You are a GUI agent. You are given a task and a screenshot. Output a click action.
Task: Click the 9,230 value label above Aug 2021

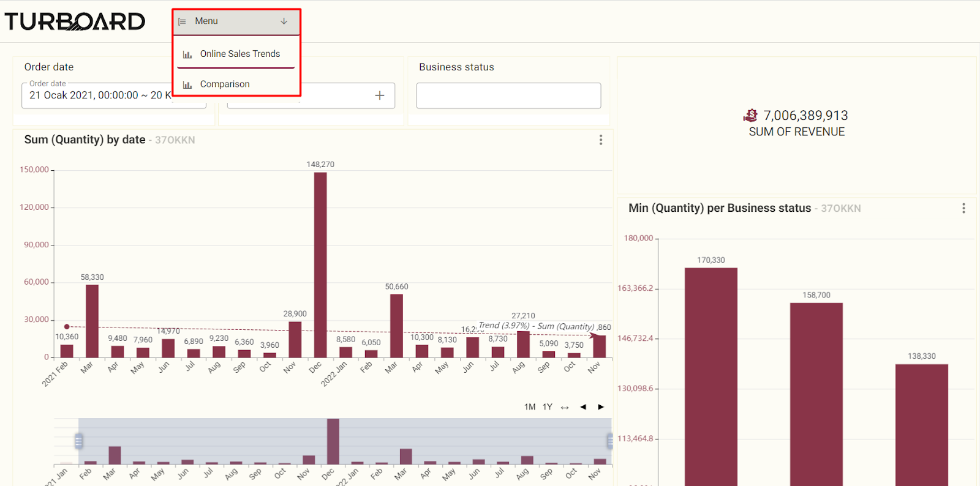(219, 338)
